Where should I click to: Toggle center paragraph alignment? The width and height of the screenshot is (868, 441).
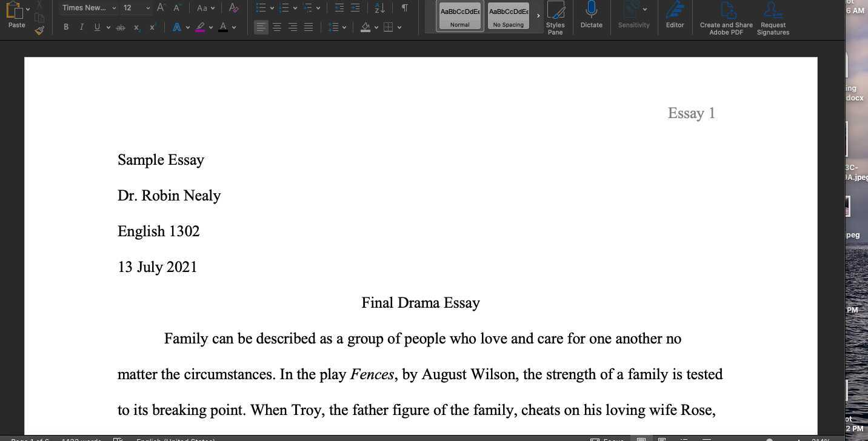pyautogui.click(x=277, y=27)
